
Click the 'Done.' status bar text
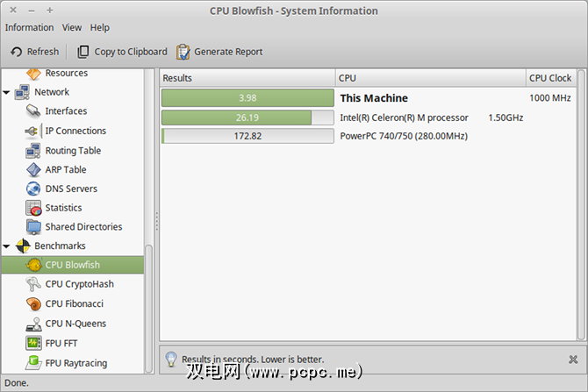tap(17, 383)
